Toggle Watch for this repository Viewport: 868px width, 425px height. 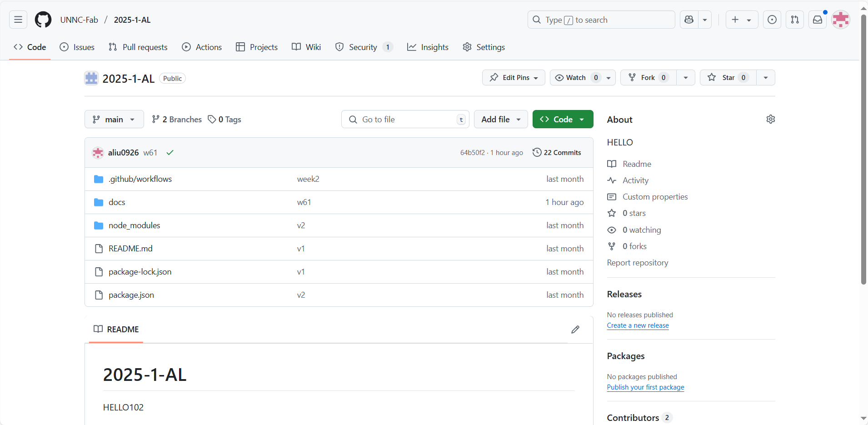click(x=576, y=78)
